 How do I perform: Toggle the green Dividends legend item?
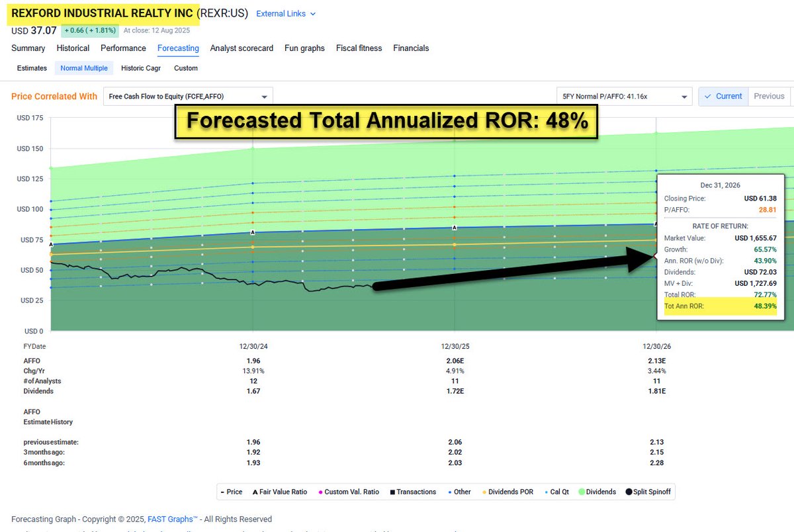[597, 492]
